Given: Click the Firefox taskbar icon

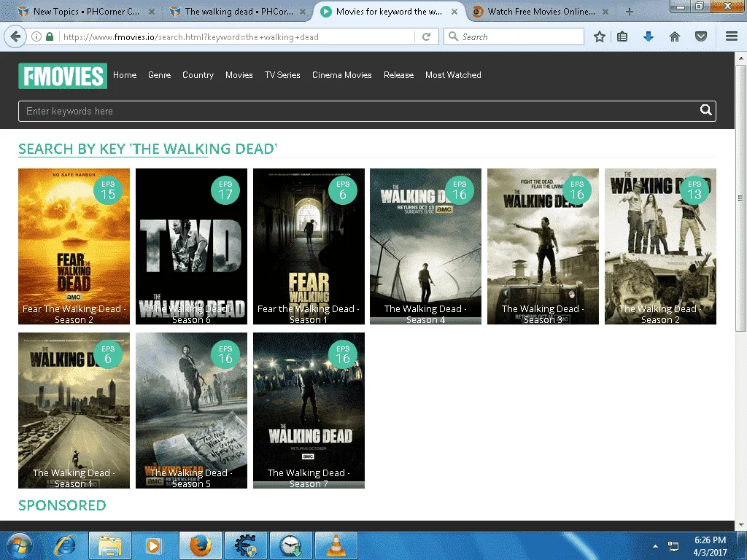Looking at the screenshot, I should click(200, 546).
